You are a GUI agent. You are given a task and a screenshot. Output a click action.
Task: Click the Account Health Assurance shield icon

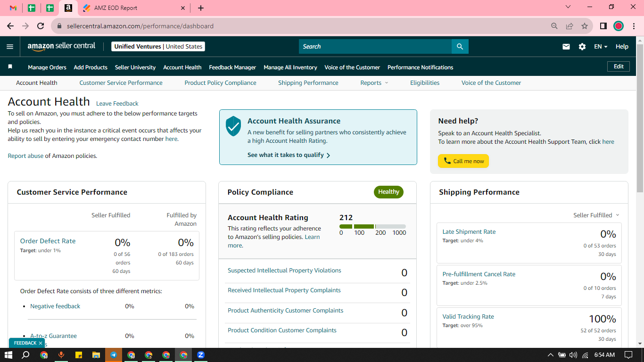(x=233, y=126)
